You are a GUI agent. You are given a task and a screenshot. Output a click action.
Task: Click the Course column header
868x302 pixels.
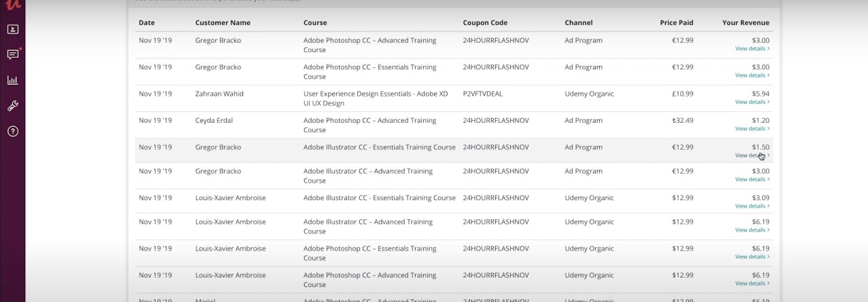315,22
